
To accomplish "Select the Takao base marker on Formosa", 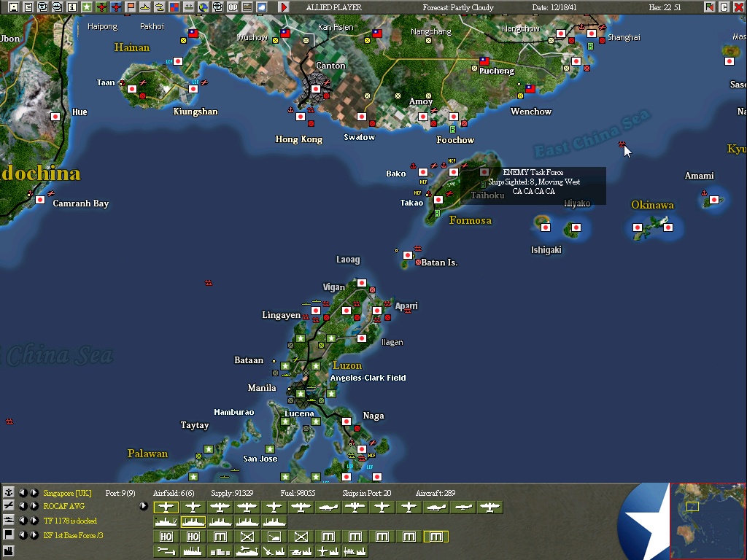I will click(x=438, y=200).
